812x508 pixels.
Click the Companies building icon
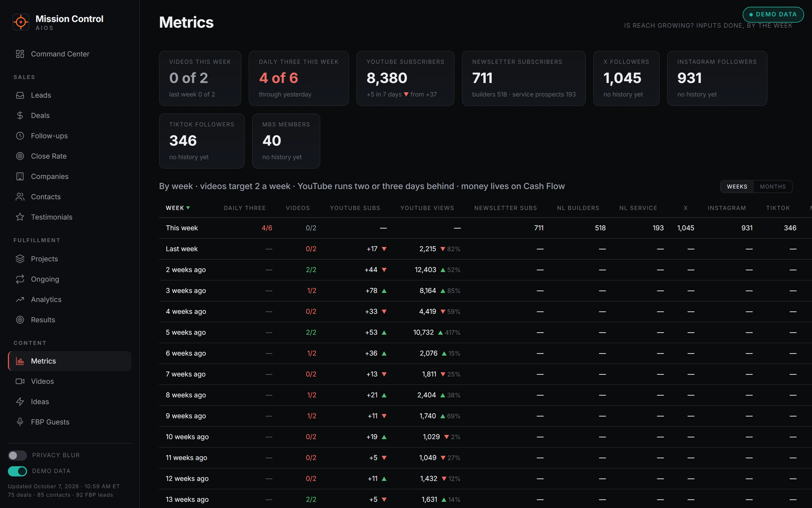(x=20, y=176)
